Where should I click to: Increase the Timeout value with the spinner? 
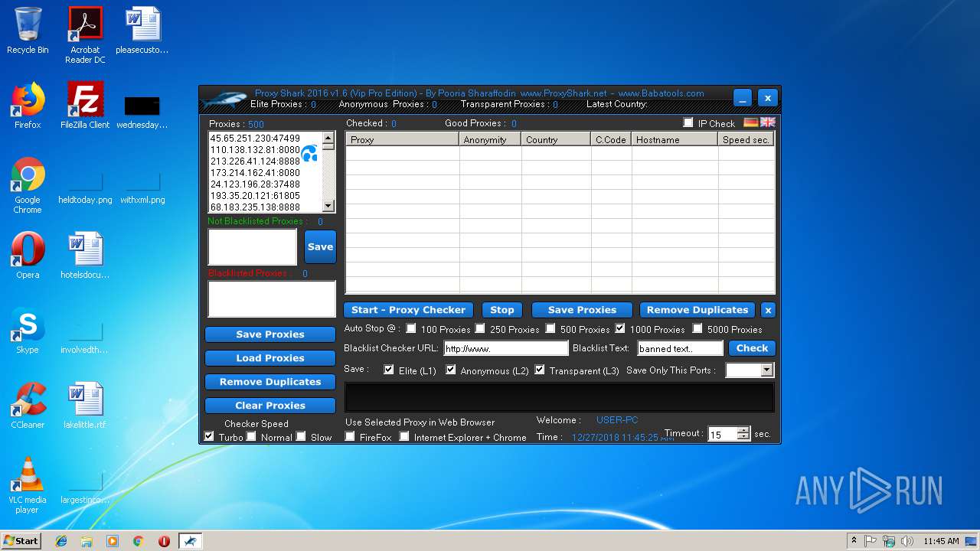pos(743,430)
